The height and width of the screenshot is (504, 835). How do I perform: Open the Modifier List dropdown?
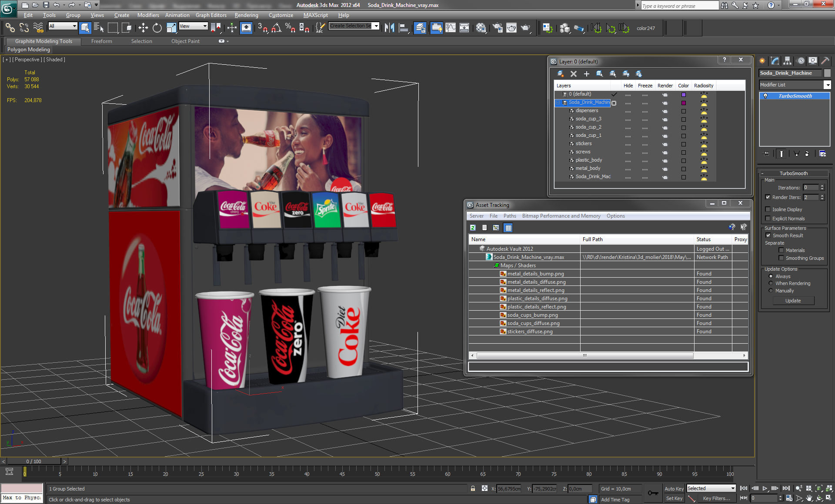click(x=827, y=85)
